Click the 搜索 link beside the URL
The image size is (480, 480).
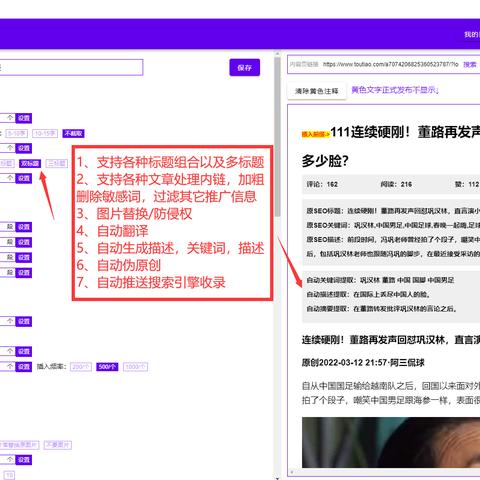point(470,64)
